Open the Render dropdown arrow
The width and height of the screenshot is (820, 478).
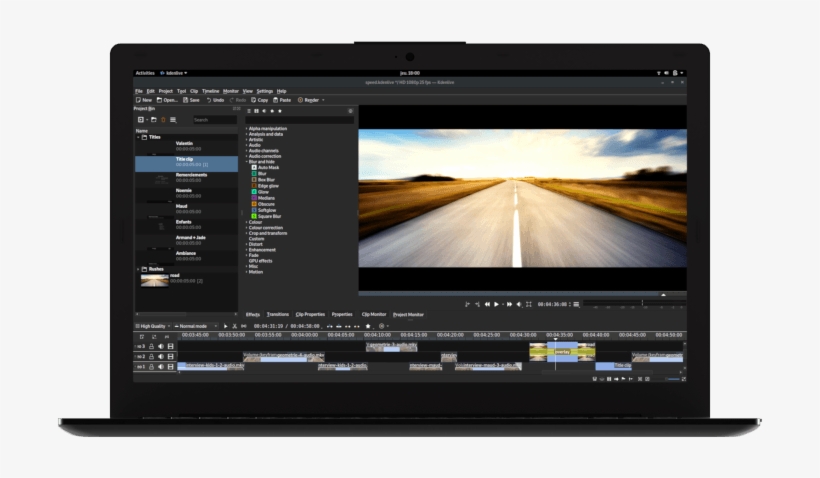coord(323,100)
